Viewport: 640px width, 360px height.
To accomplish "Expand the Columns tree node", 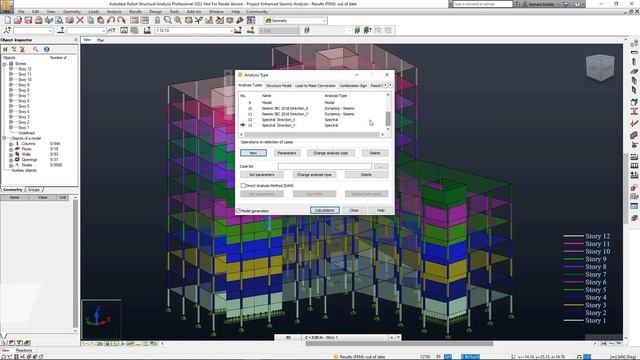I will (x=11, y=144).
